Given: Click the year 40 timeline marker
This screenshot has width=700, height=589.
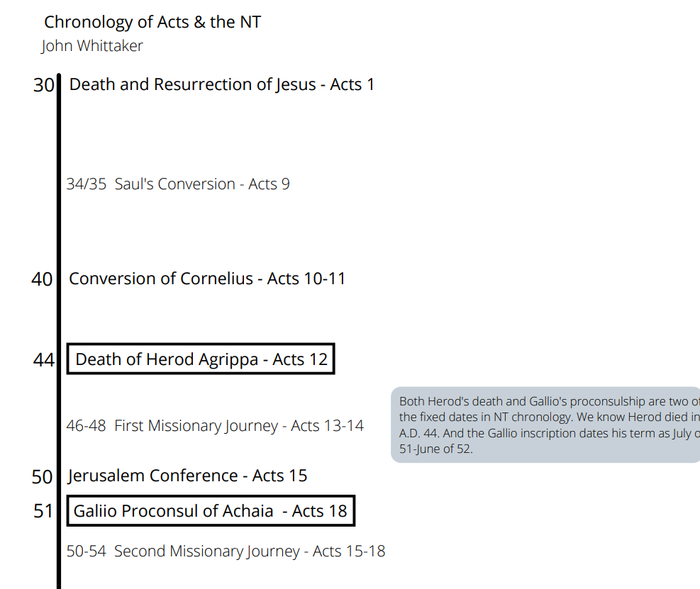Looking at the screenshot, I should click(42, 279).
